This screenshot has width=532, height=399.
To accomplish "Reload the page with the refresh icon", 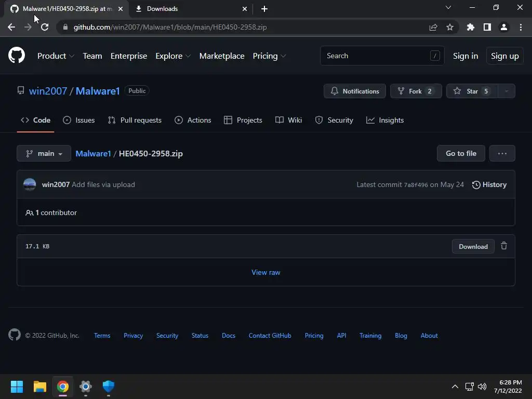I will [x=45, y=27].
